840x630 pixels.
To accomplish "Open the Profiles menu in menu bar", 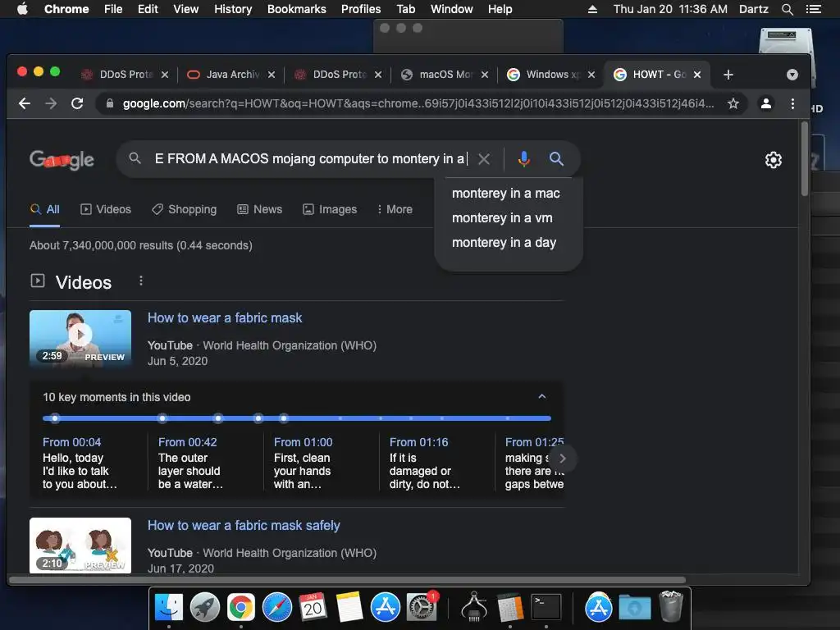I will [361, 9].
